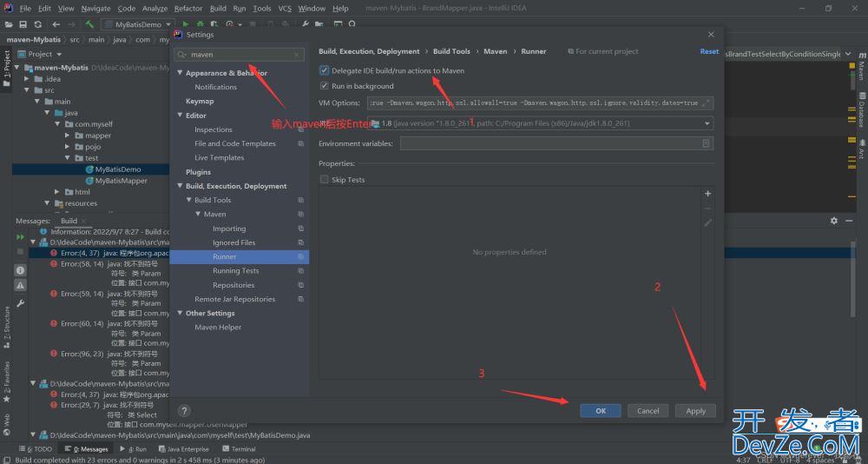Click the settings search field containing maven
This screenshot has width=868, height=464.
tap(240, 55)
